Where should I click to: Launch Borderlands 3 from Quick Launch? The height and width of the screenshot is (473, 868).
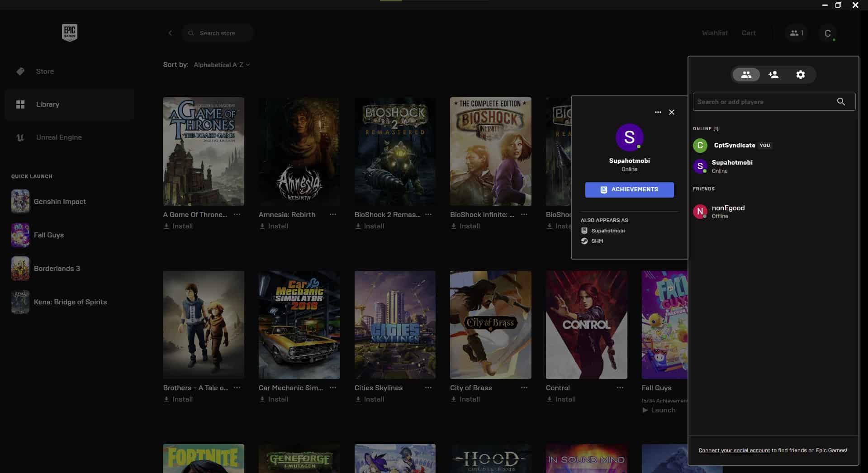(57, 268)
